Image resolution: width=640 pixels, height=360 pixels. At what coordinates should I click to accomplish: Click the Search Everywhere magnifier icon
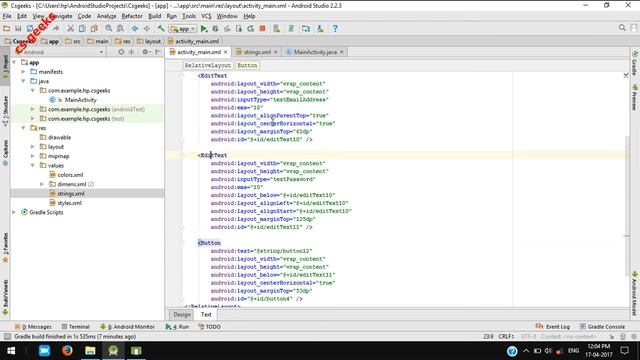pos(622,28)
